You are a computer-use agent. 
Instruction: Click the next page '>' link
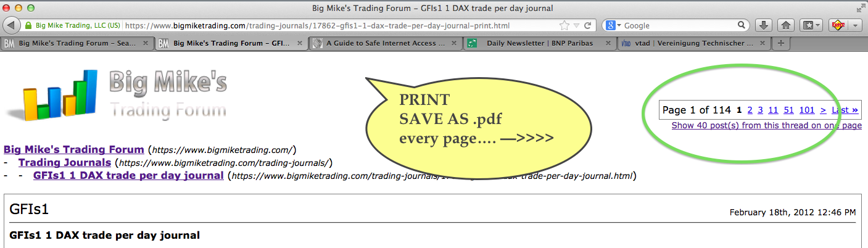coord(823,110)
